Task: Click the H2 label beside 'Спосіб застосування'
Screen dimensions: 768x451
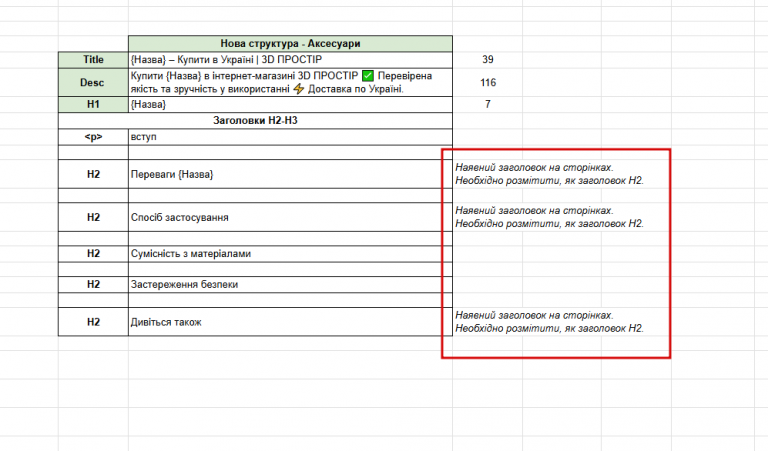Action: pos(93,217)
